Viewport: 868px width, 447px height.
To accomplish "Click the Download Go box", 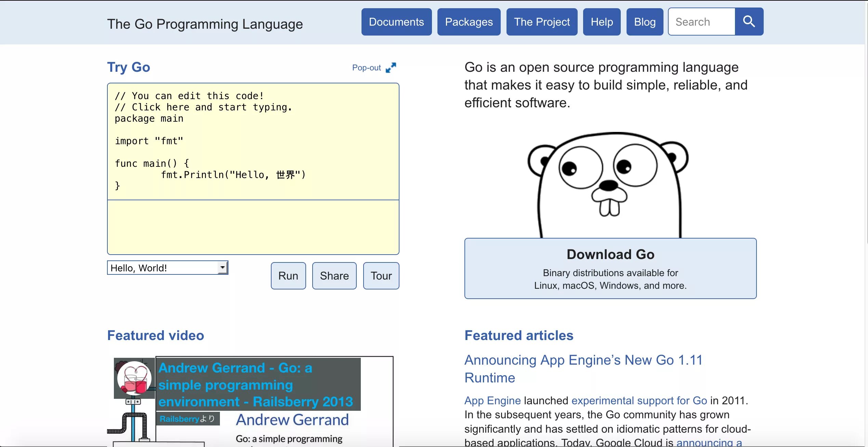I will click(610, 268).
